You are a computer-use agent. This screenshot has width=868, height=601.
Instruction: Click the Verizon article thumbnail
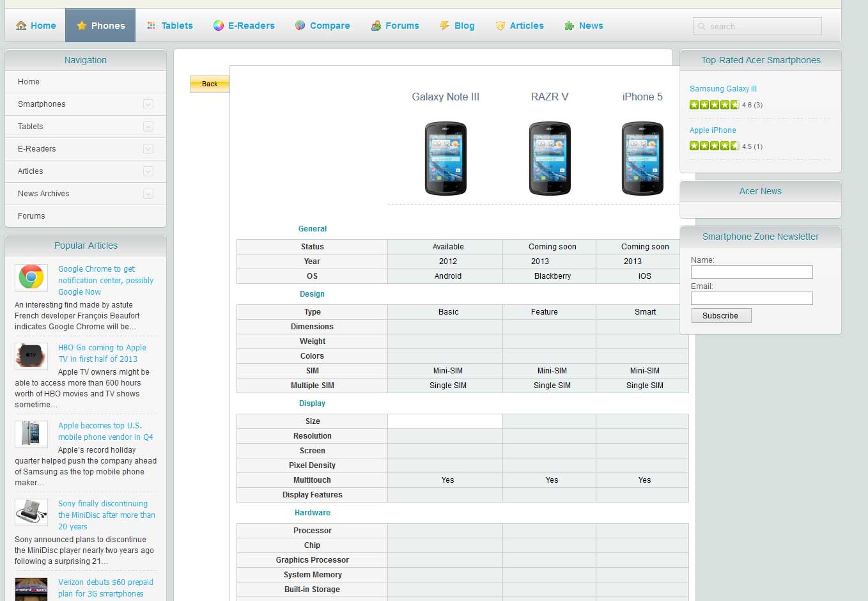(31, 589)
